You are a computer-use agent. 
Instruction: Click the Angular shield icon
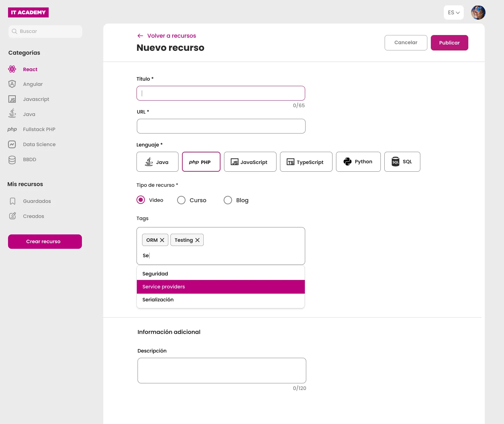coord(12,84)
